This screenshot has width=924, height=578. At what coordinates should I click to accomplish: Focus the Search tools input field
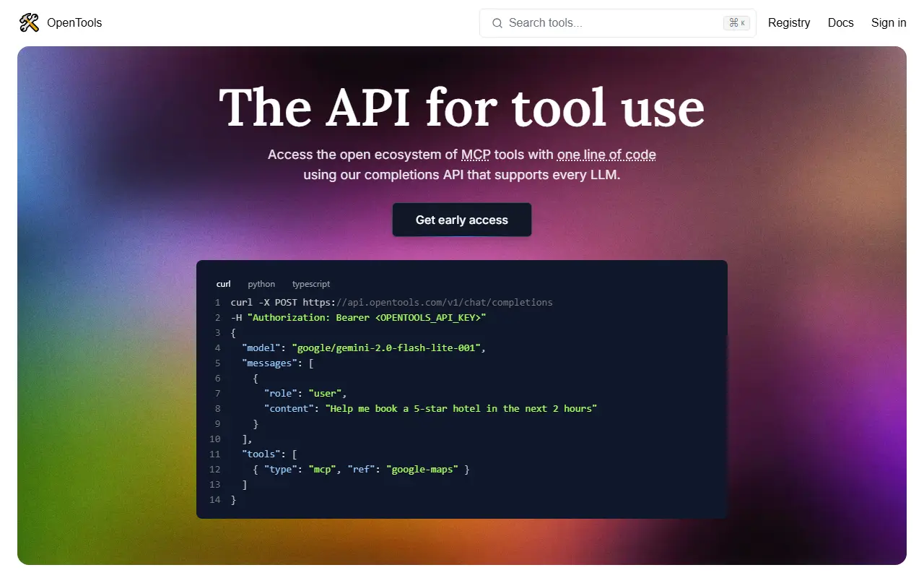click(617, 23)
